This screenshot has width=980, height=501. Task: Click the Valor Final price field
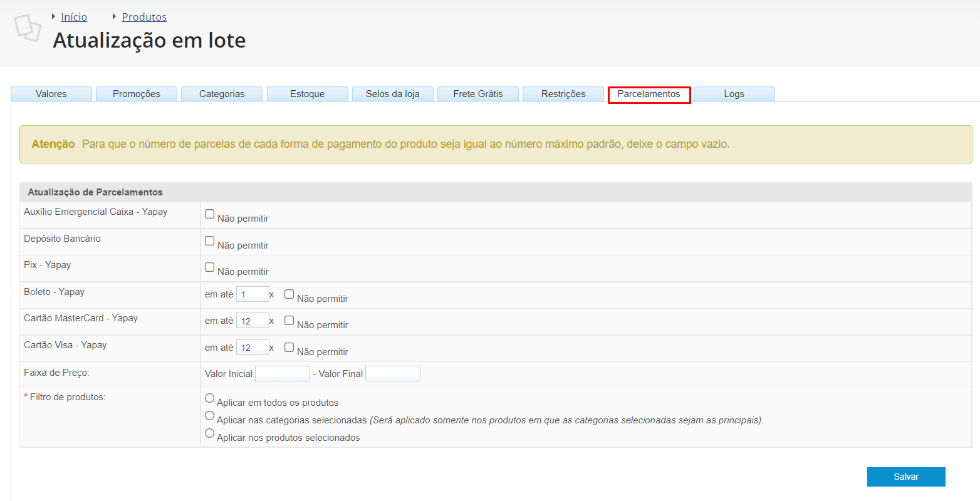click(393, 374)
